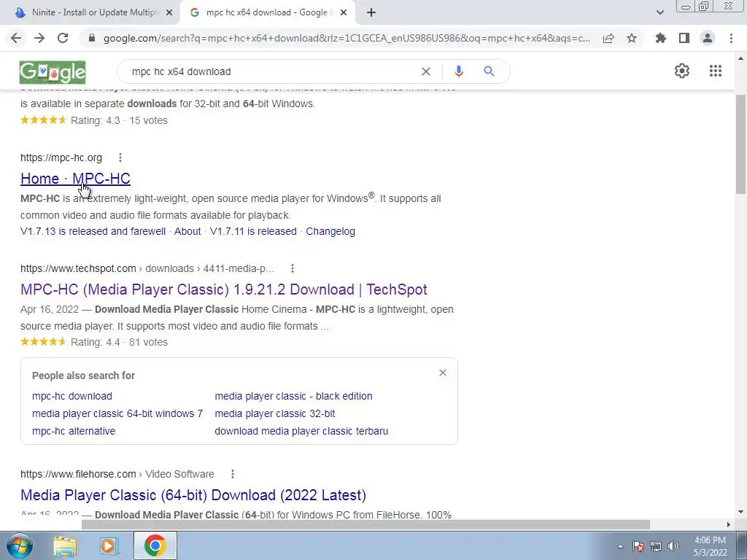747x560 pixels.
Task: Start voice search with the microphone
Action: pos(459,71)
